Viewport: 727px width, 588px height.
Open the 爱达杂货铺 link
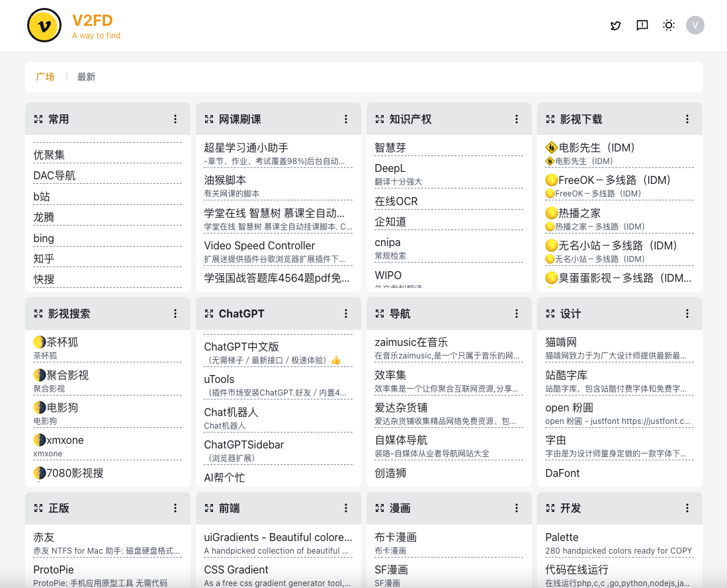click(401, 407)
